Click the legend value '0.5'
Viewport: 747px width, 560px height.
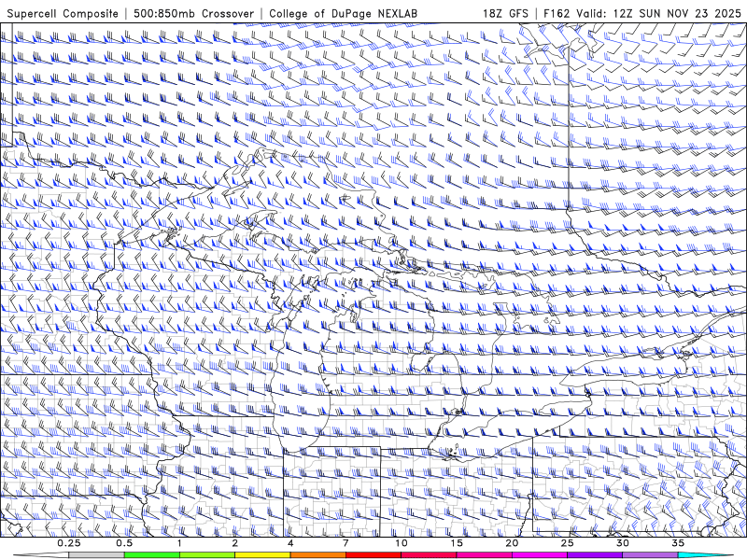click(x=124, y=543)
